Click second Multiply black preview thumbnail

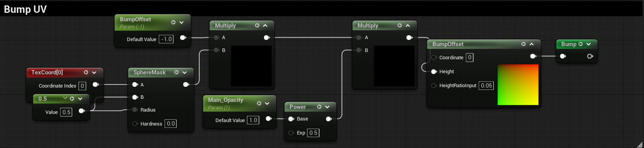click(394, 66)
